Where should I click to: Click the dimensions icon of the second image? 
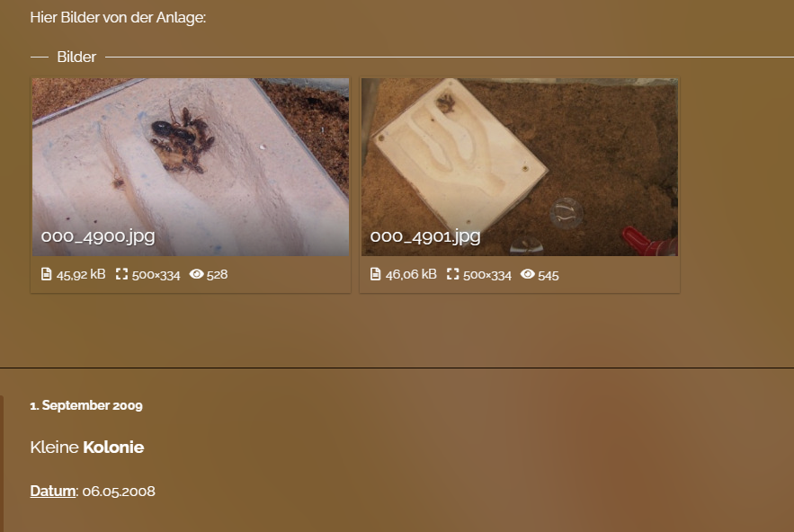(452, 274)
